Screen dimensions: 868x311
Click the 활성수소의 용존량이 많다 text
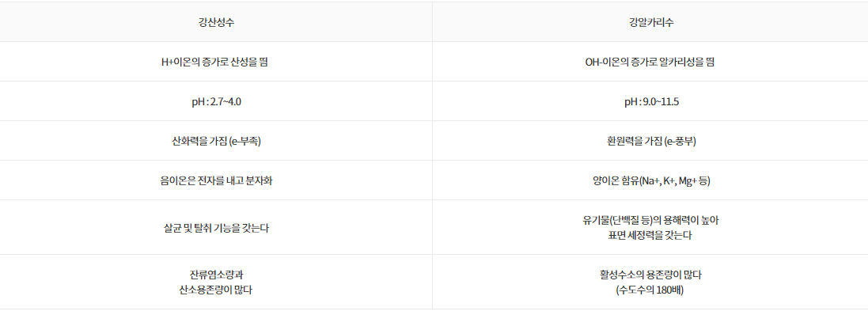point(650,275)
